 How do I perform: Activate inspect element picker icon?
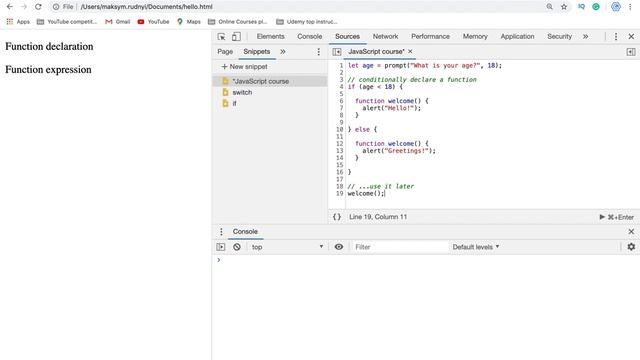[222, 37]
